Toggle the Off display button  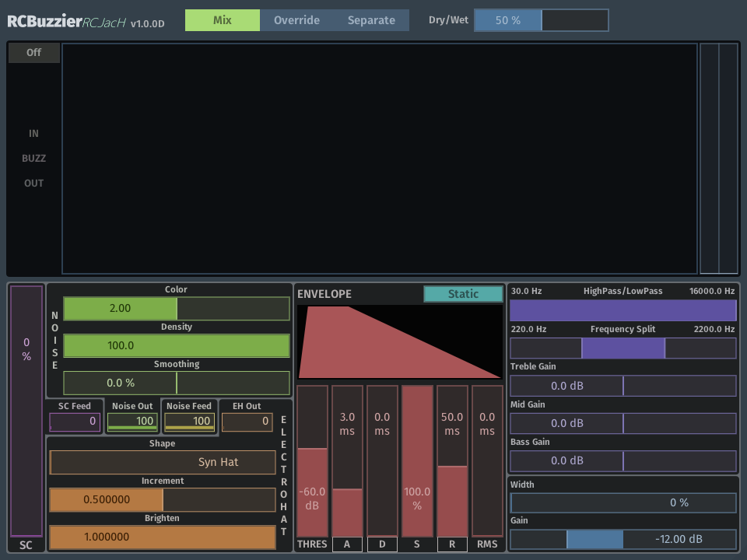tap(33, 52)
